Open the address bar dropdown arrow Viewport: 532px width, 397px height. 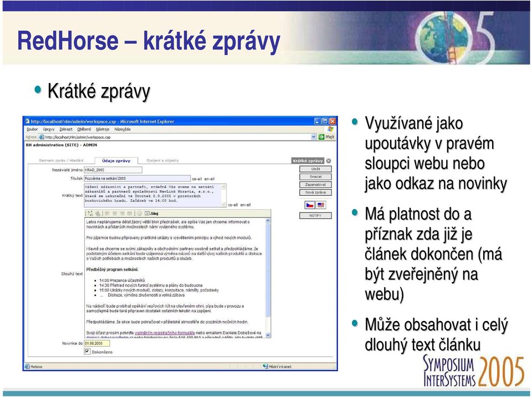(314, 137)
